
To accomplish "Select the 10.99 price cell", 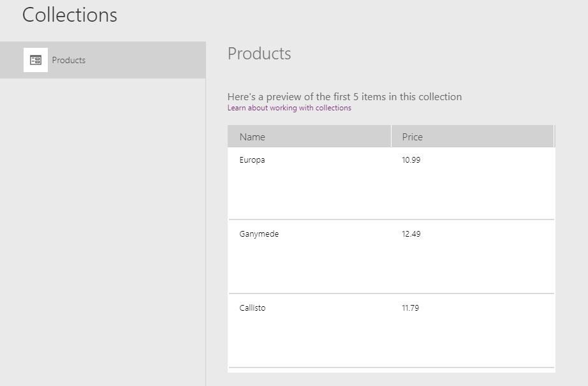I will (x=411, y=160).
